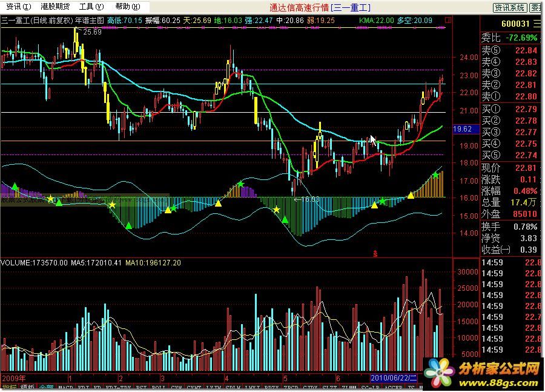The width and height of the screenshot is (545, 392).
Task: Select the 卖⑤ ask row at 22.84
Action: 510,50
